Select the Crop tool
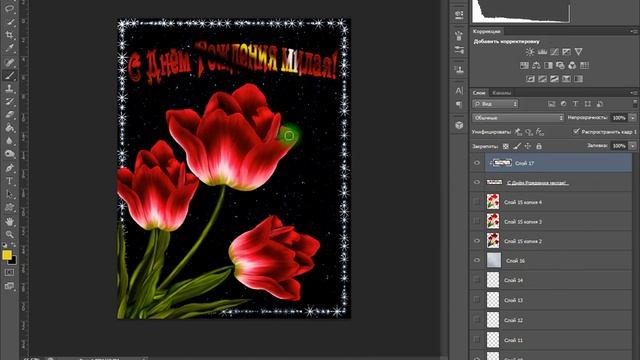 tap(9, 35)
